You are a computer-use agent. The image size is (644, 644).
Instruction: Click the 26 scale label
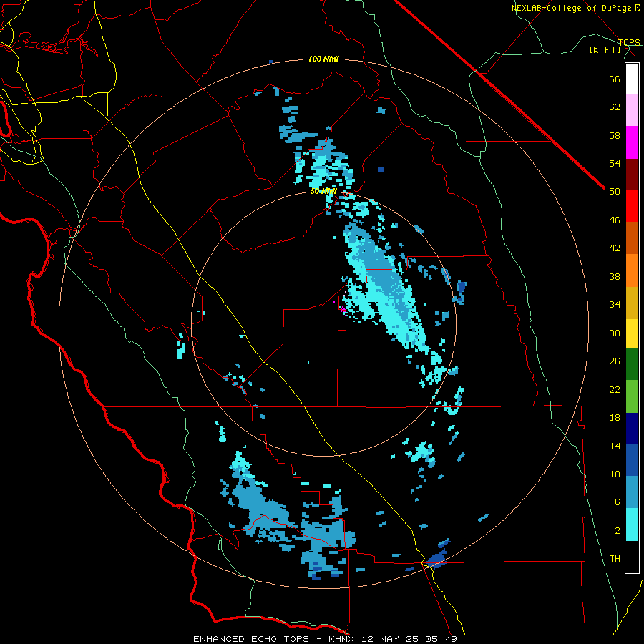[615, 361]
